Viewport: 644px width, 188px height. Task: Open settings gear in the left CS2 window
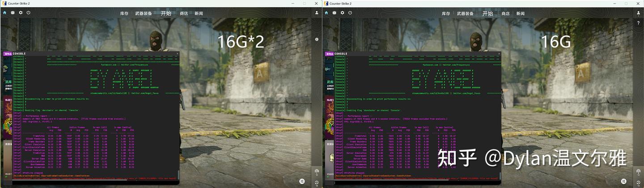click(x=21, y=13)
